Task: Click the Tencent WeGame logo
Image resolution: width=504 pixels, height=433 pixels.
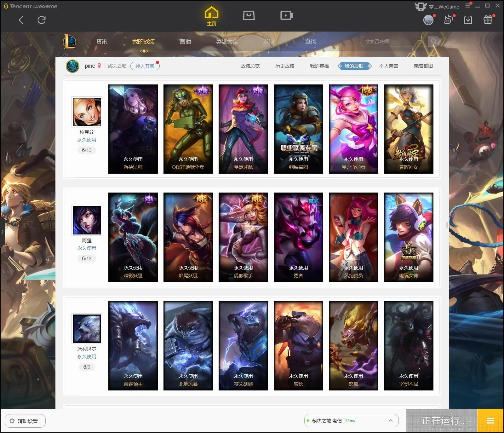Action: pos(31,6)
